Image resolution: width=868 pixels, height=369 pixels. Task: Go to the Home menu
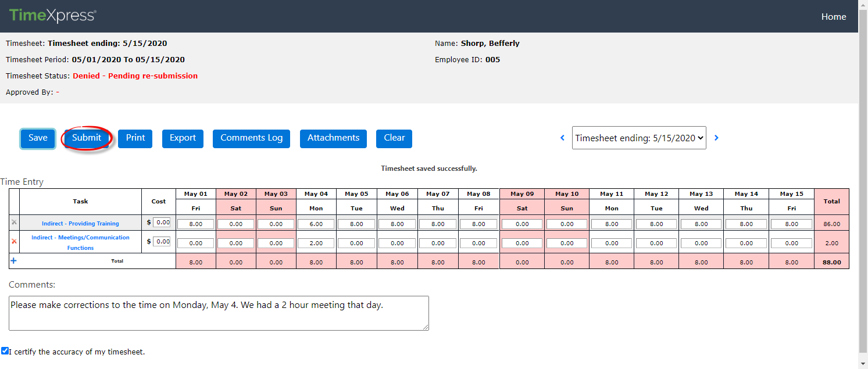(x=834, y=16)
